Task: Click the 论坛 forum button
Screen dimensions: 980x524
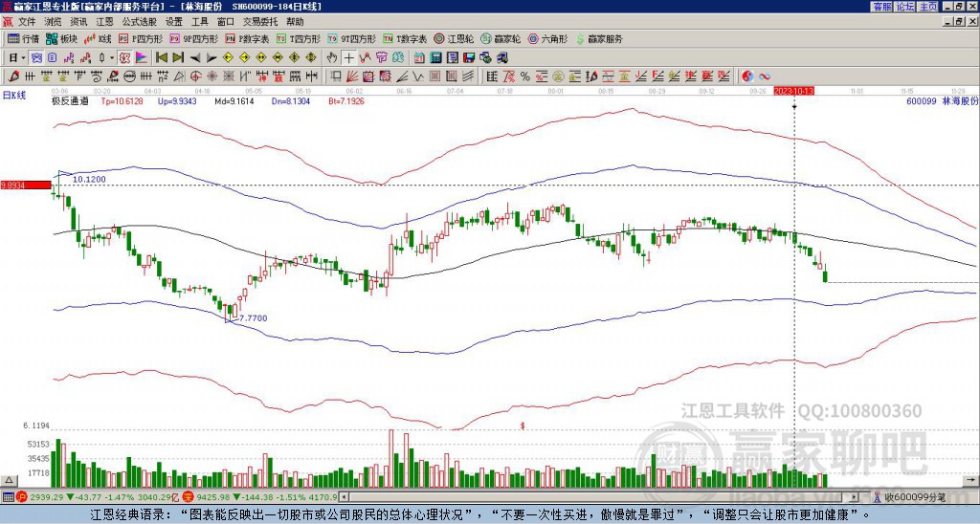Action: pyautogui.click(x=904, y=6)
